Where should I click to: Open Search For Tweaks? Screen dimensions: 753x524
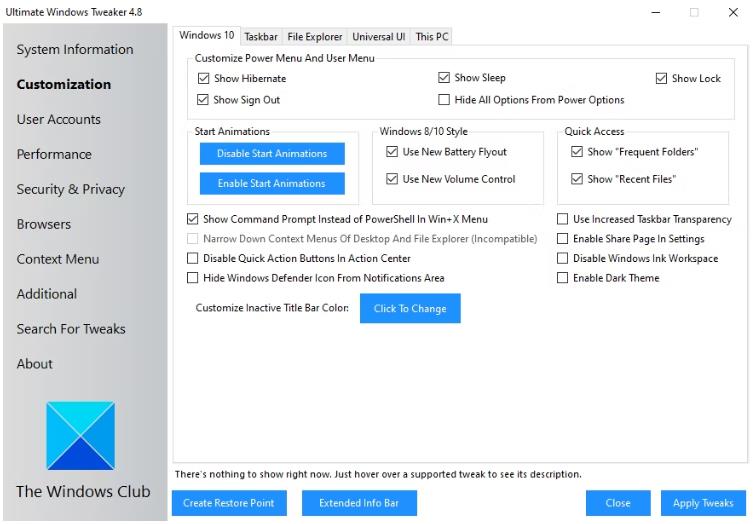pyautogui.click(x=71, y=329)
